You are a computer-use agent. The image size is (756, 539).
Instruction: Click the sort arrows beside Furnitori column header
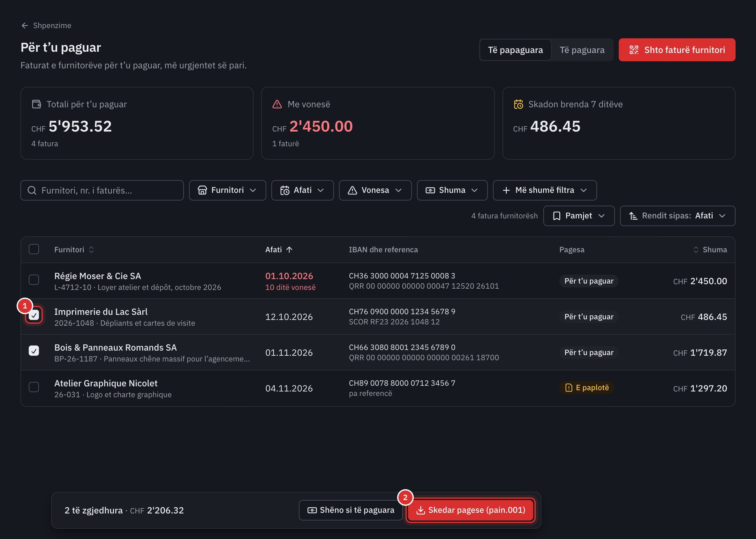[x=91, y=250]
